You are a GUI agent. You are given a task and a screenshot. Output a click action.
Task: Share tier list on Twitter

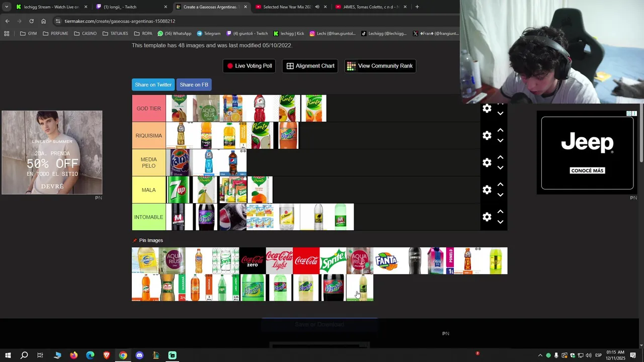pyautogui.click(x=153, y=84)
